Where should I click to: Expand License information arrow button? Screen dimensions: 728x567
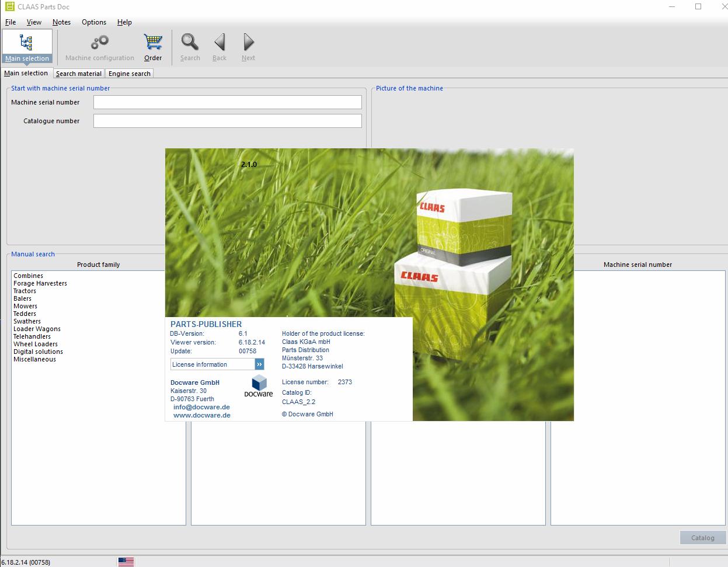[x=259, y=364]
